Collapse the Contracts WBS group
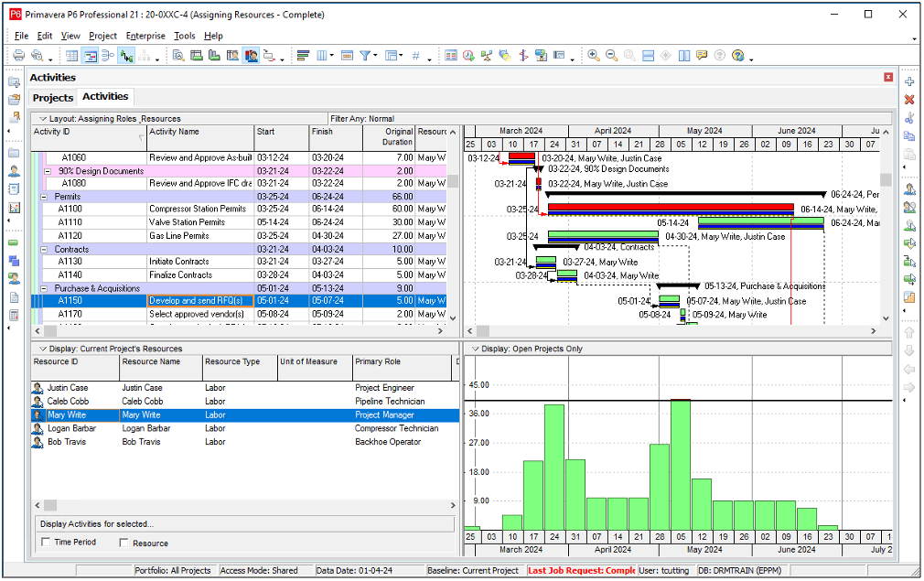 click(44, 249)
